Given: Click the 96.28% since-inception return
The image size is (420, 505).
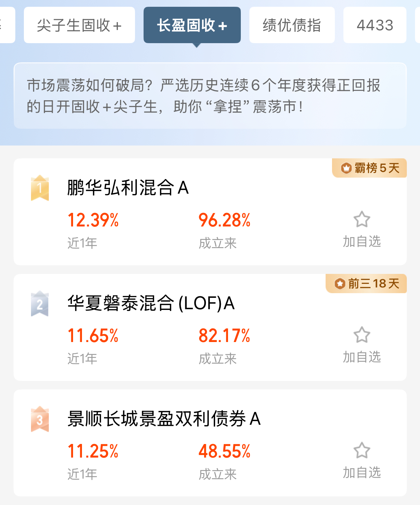Looking at the screenshot, I should [x=224, y=220].
